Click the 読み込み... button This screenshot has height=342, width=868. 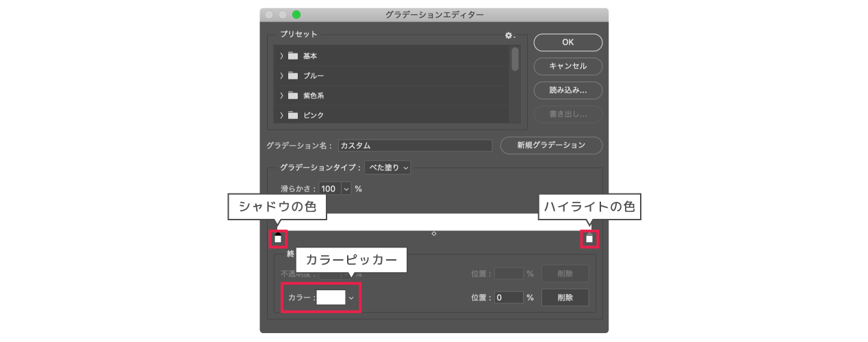coord(567,90)
